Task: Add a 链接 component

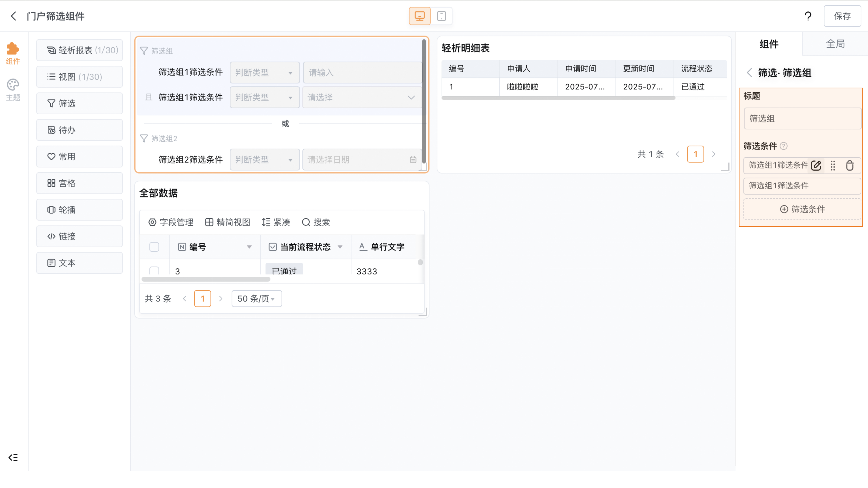Action: [x=80, y=236]
